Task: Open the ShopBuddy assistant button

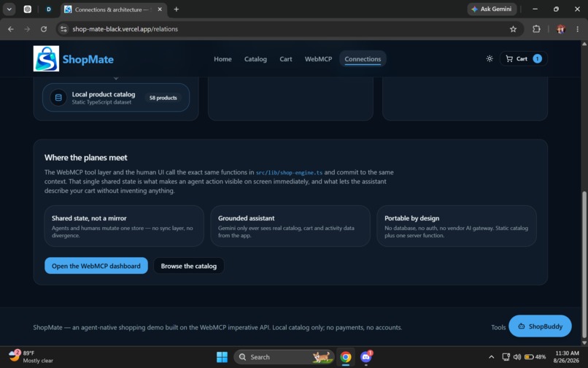Action: click(540, 326)
